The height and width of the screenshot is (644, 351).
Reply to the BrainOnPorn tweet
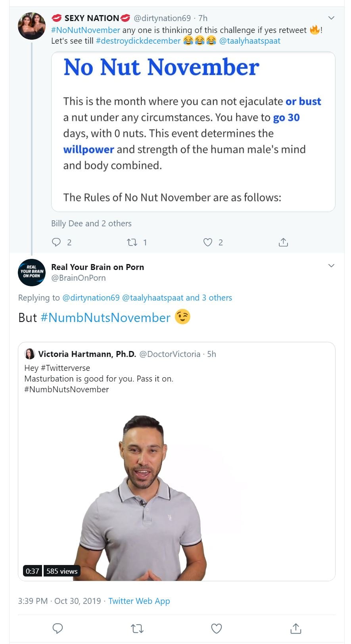coord(58,628)
